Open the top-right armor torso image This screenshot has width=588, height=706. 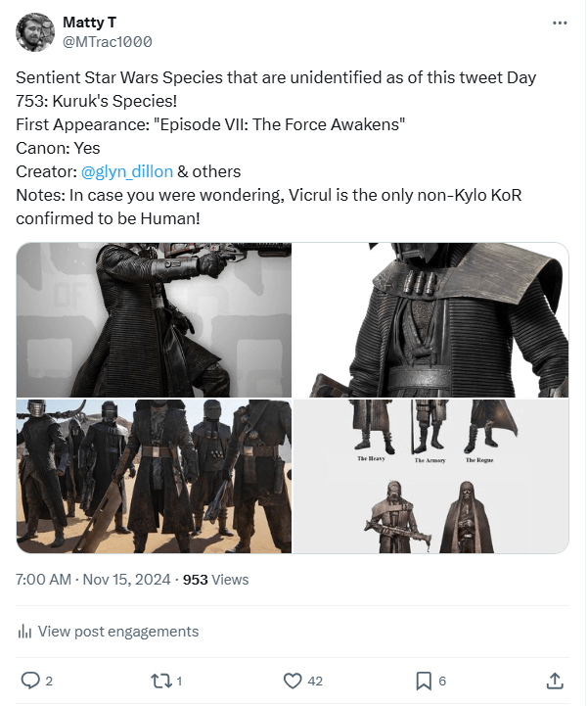pos(431,319)
